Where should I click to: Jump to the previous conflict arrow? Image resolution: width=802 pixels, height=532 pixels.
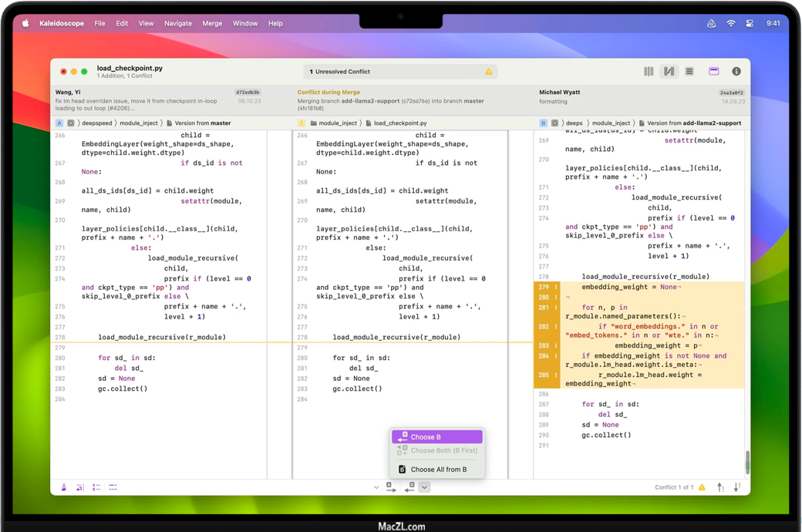[720, 487]
